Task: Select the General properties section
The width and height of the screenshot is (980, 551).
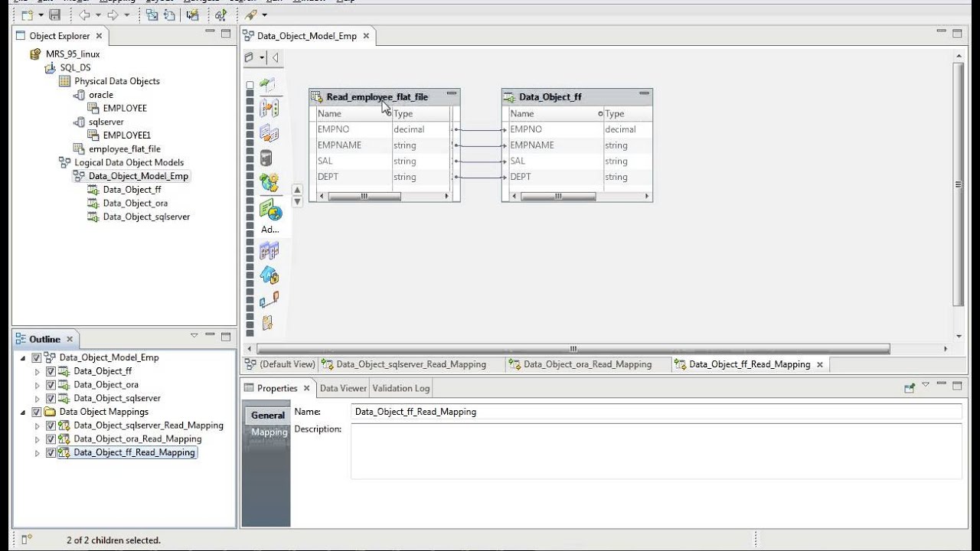Action: (x=268, y=415)
